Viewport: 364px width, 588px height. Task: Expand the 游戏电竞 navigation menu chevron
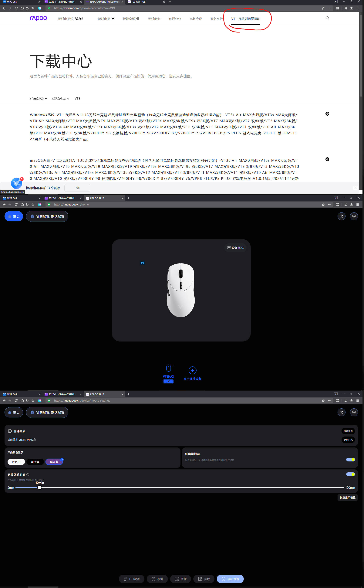click(x=113, y=19)
